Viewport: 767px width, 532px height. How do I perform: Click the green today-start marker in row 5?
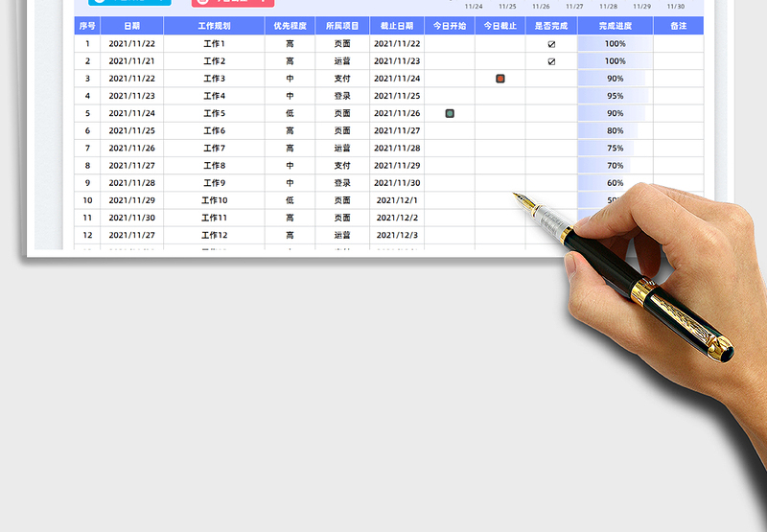pyautogui.click(x=450, y=113)
